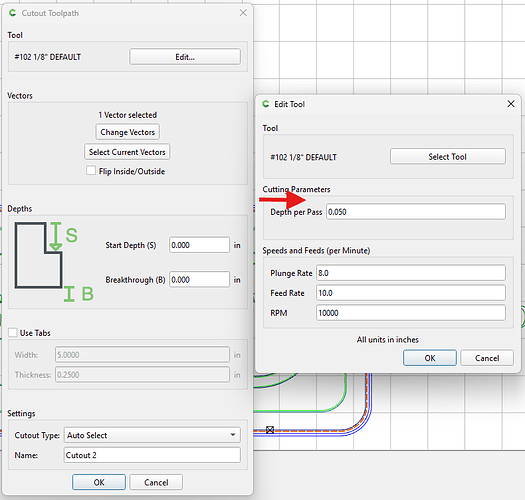
Task: Enable the Flip Inside/Outside checkbox
Action: (91, 170)
